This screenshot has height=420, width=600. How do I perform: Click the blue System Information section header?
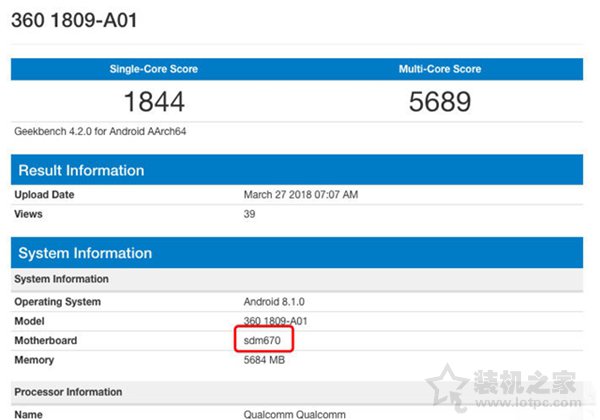coord(297,252)
